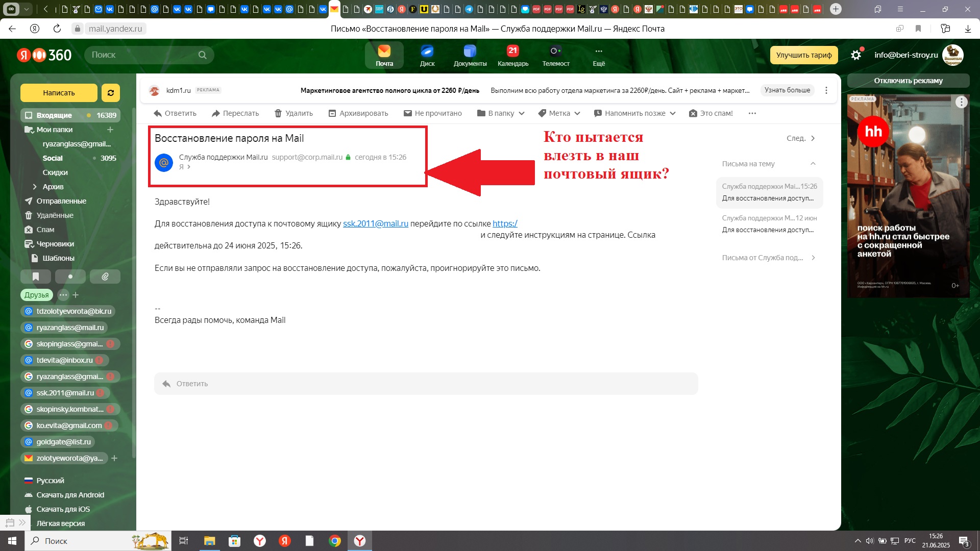The height and width of the screenshot is (551, 980).
Task: Open hh.ru ad options menu button
Action: (962, 102)
